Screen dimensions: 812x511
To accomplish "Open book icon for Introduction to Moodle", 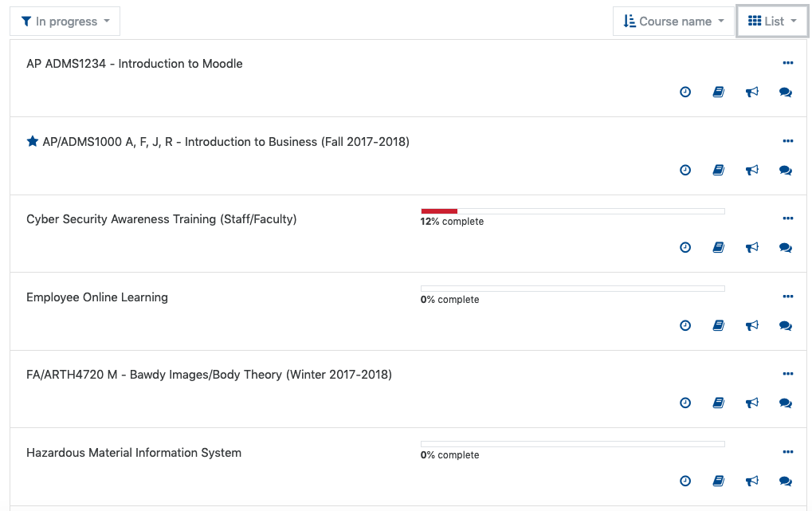I will click(718, 92).
